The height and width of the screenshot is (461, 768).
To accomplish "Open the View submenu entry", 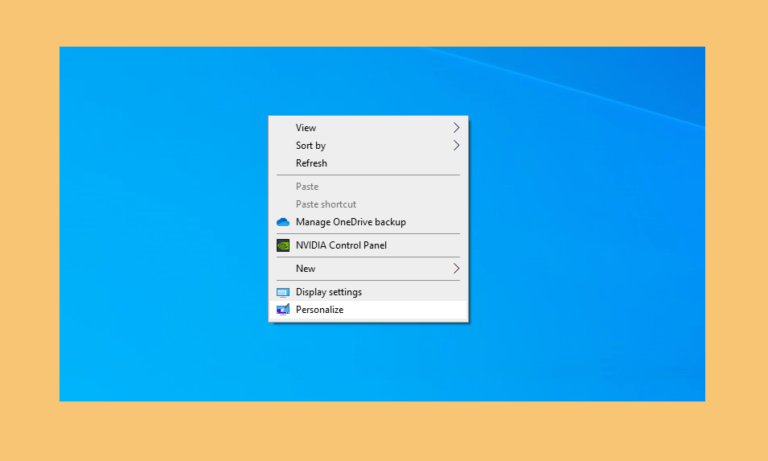I will (368, 127).
